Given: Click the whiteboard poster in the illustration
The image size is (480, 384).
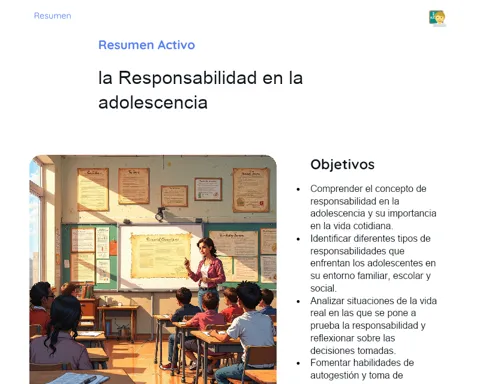Looking at the screenshot, I should (161, 256).
